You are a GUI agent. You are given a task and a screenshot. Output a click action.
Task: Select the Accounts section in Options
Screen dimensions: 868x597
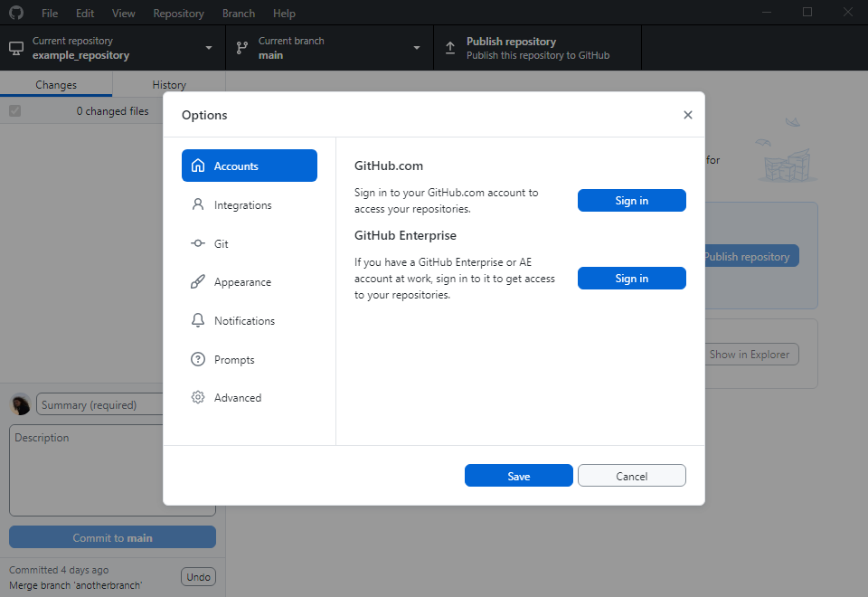[250, 166]
